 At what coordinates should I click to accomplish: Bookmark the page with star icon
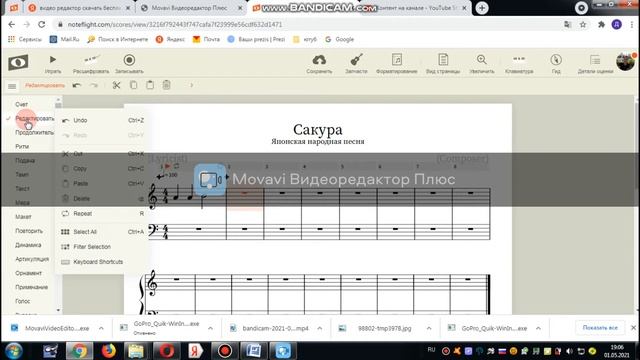pyautogui.click(x=583, y=24)
